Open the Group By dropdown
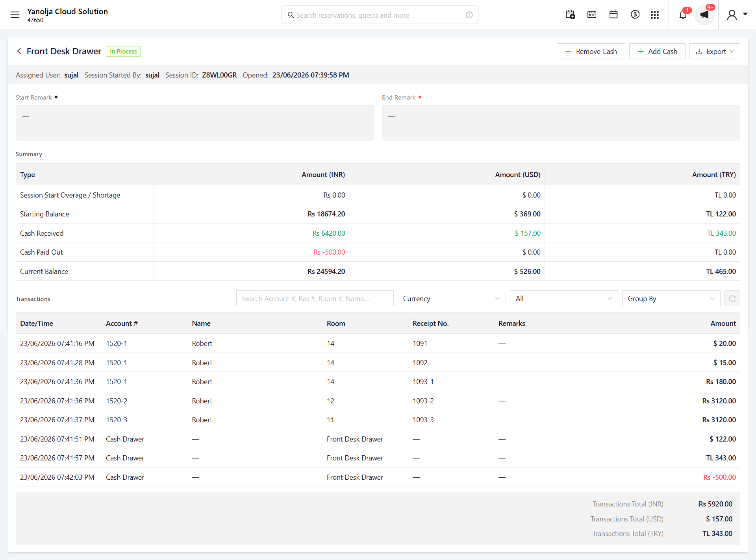The width and height of the screenshot is (756, 560). point(671,299)
